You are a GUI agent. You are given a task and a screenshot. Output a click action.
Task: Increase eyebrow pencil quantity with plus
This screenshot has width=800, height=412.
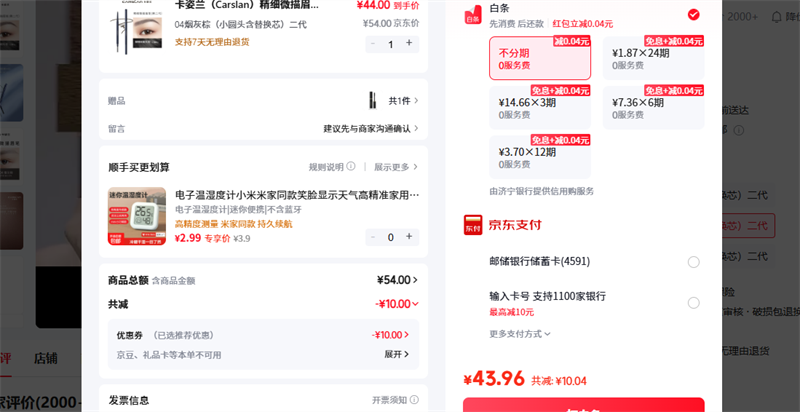(409, 44)
